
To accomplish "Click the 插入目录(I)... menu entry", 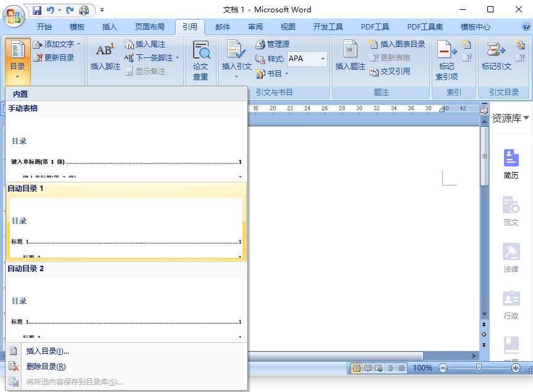I will tap(126, 351).
